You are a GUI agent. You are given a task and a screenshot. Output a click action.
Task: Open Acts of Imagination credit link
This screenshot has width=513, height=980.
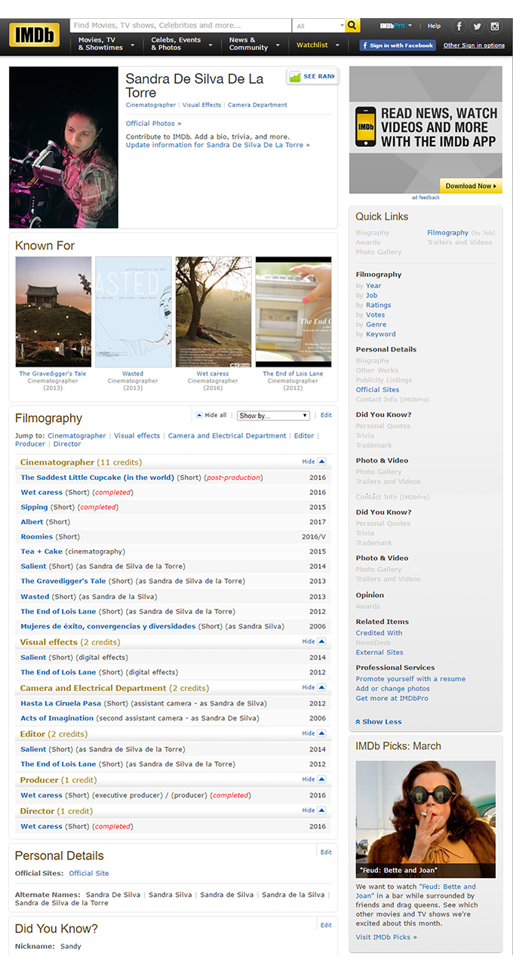point(57,718)
